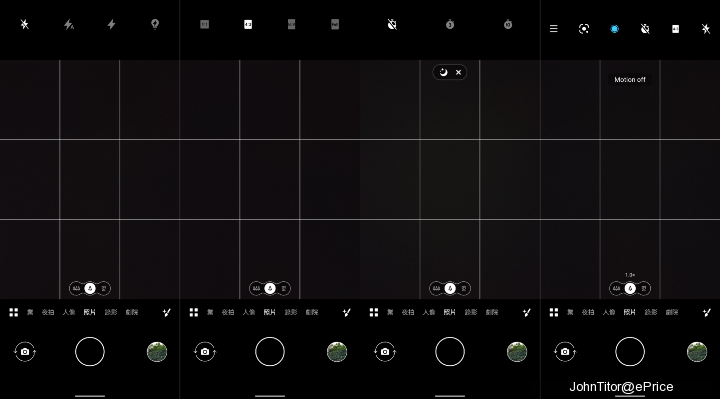Open gallery thumbnail in Motion off screen
Viewport: 720px width, 399px height.
tap(697, 352)
